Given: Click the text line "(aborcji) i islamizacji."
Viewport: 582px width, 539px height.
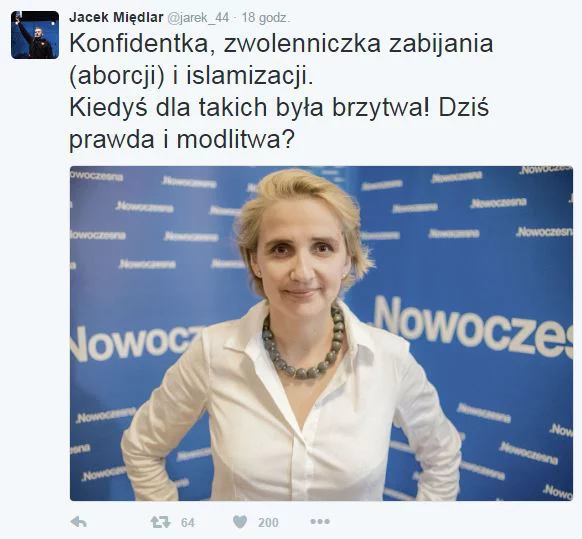Looking at the screenshot, I should pyautogui.click(x=191, y=76).
